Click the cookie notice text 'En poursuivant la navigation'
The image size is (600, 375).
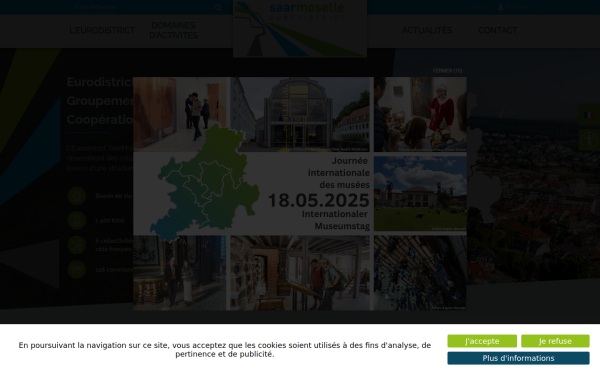[x=225, y=350]
